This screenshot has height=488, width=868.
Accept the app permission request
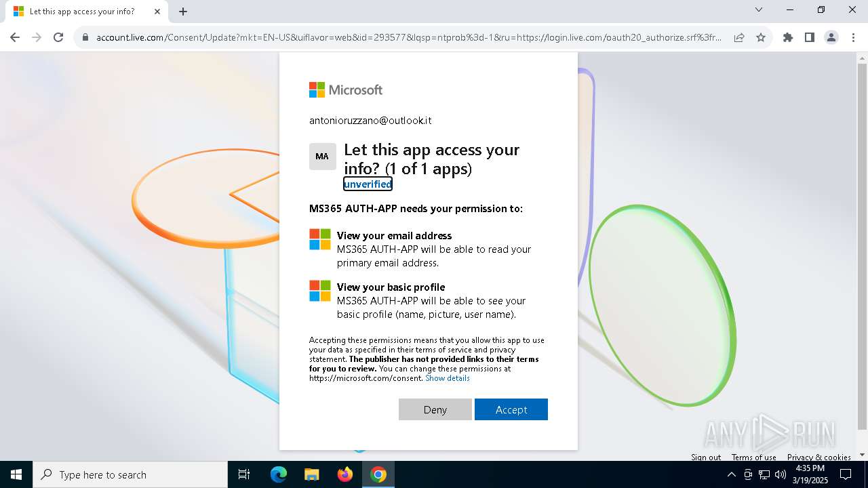point(511,409)
